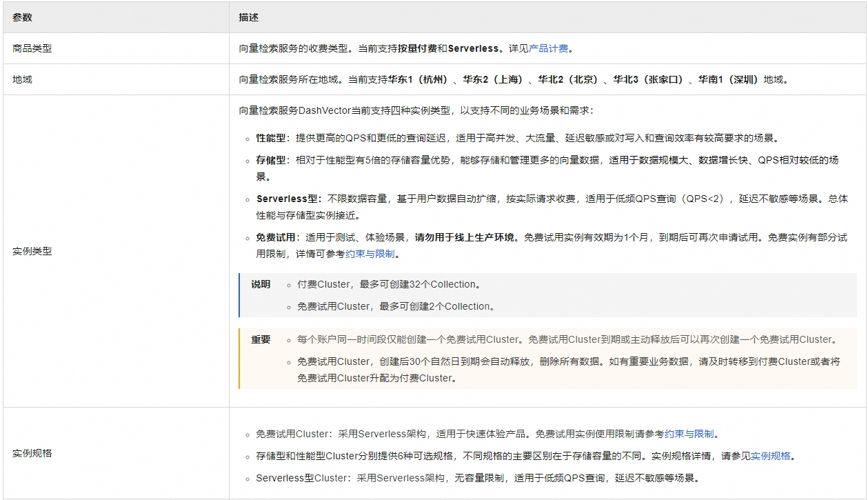Click the 描述 column header
The image size is (868, 500).
point(248,17)
